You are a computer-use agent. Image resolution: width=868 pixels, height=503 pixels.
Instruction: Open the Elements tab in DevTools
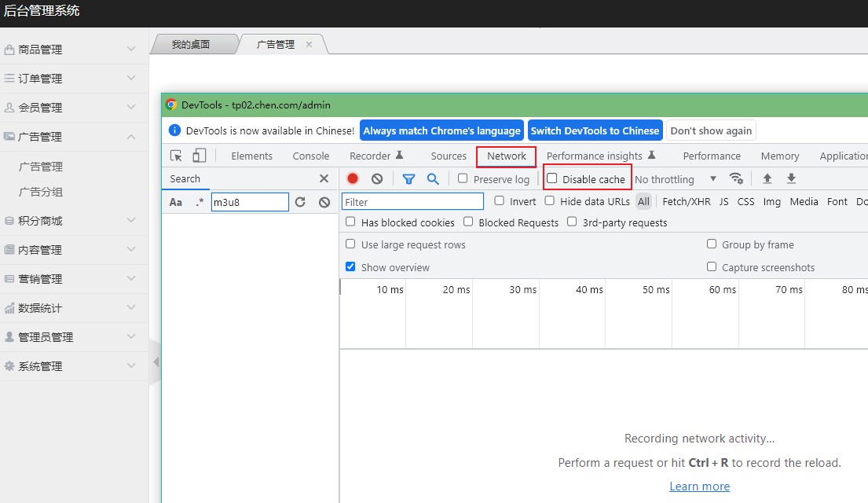pos(251,156)
